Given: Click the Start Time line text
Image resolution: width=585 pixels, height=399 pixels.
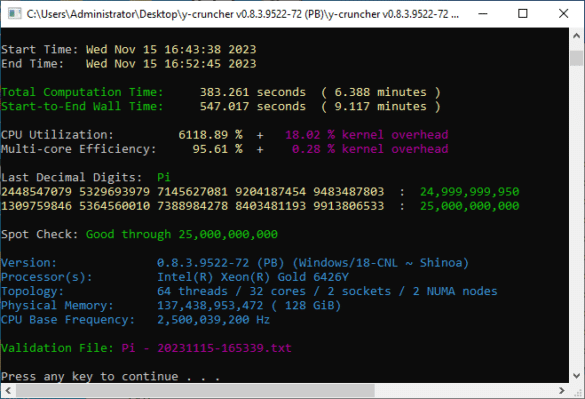Looking at the screenshot, I should [129, 49].
